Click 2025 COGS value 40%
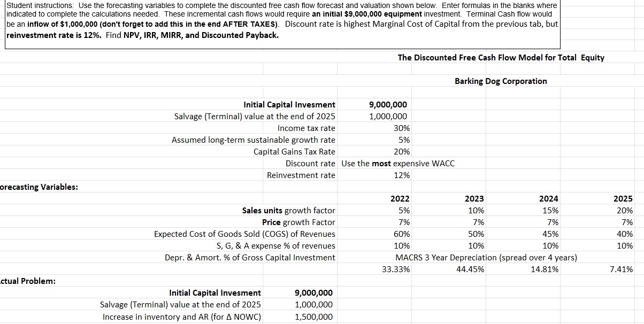644x324 pixels. [x=624, y=234]
